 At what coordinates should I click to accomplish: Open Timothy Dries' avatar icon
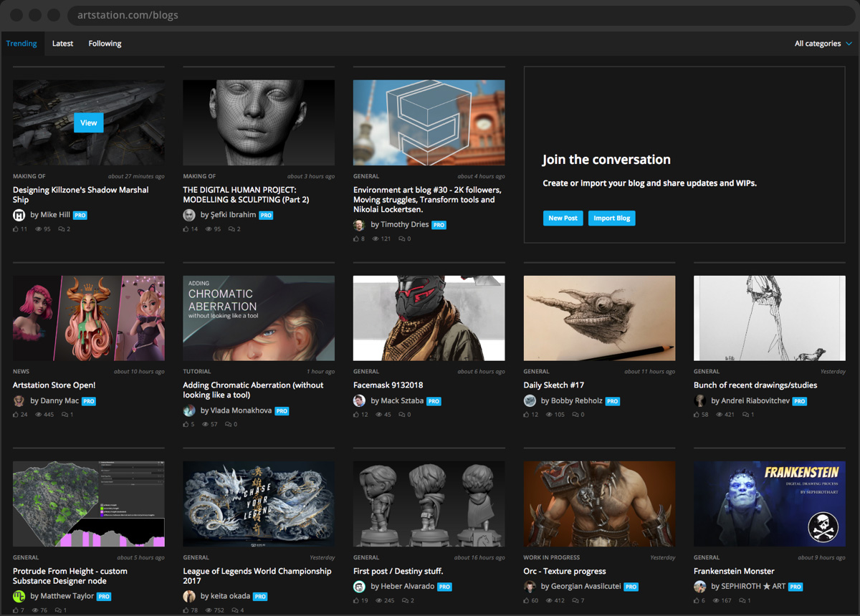(x=359, y=225)
